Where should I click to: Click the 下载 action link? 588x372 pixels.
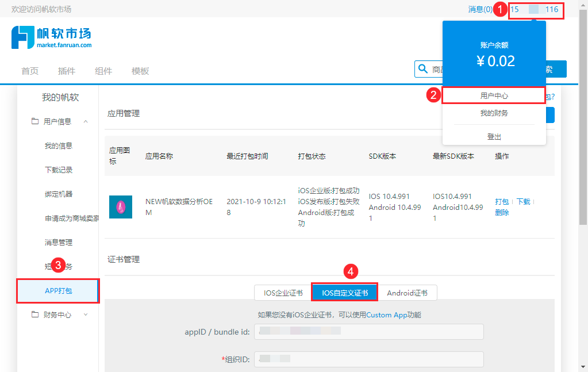click(524, 201)
